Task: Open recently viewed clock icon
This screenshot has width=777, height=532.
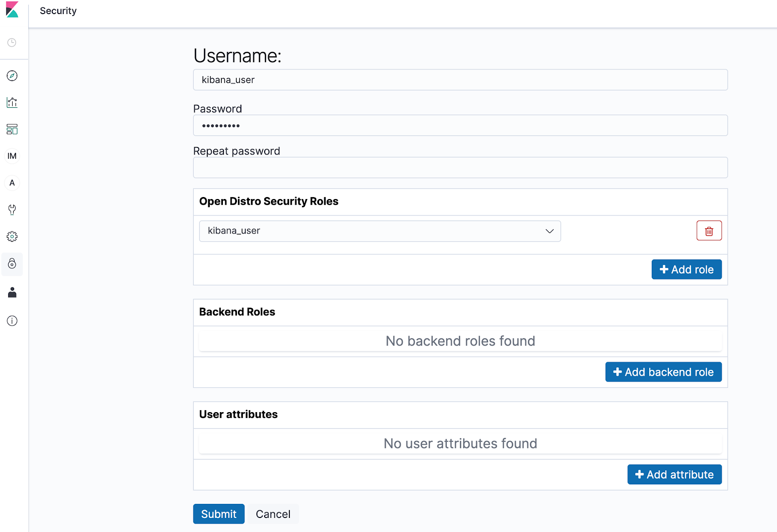Action: (x=12, y=43)
